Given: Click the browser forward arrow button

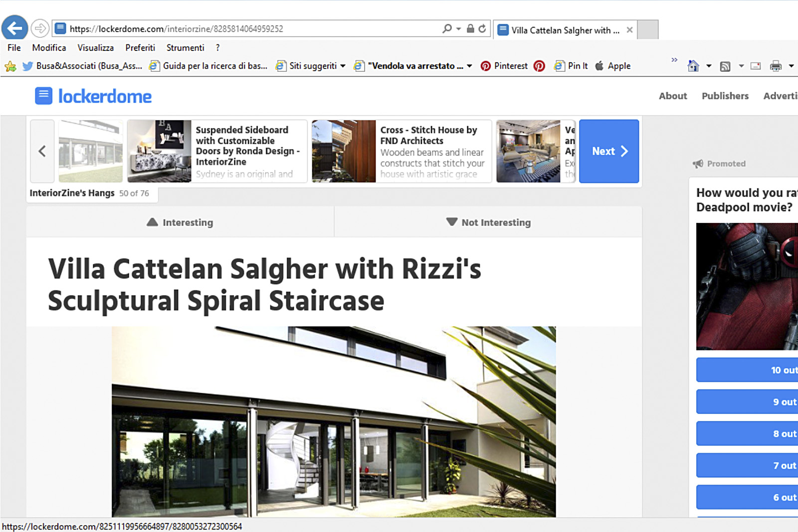Looking at the screenshot, I should pyautogui.click(x=40, y=28).
